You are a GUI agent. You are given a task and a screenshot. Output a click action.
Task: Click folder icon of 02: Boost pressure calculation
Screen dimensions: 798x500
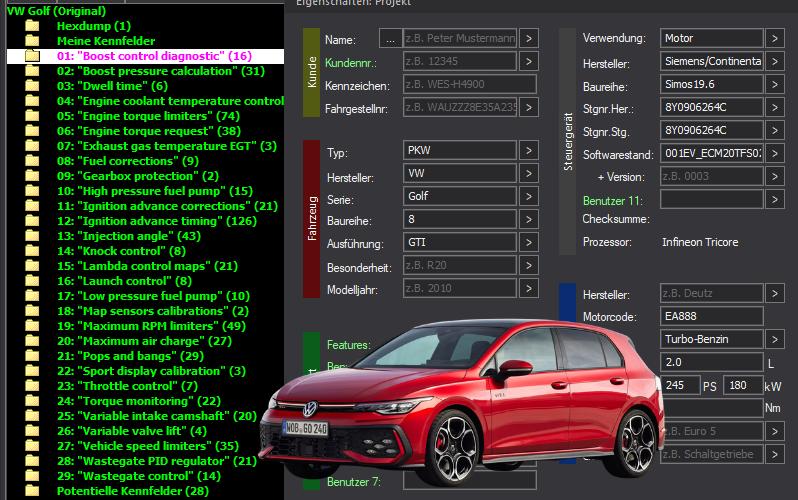(32, 71)
